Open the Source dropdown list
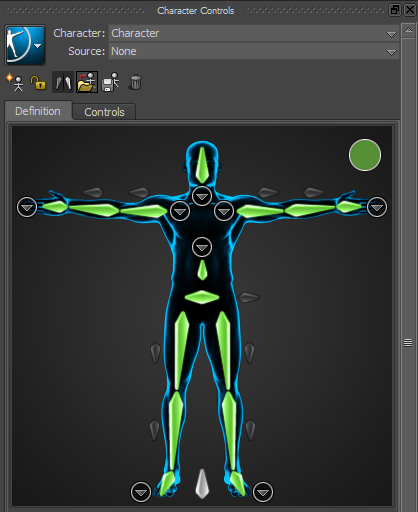 [x=254, y=51]
